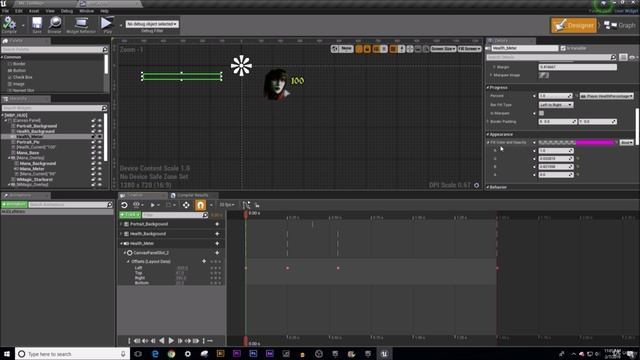
Task: Toggle the Is Marquee checkbox
Action: pos(541,113)
